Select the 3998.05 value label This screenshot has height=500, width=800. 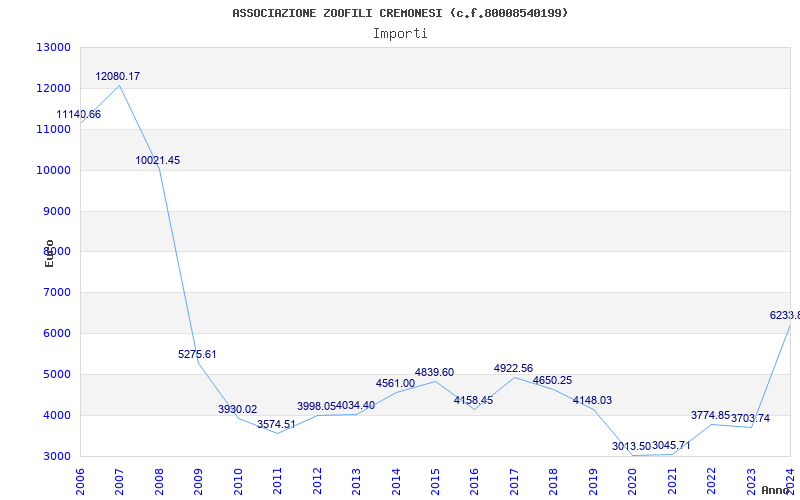click(x=316, y=406)
